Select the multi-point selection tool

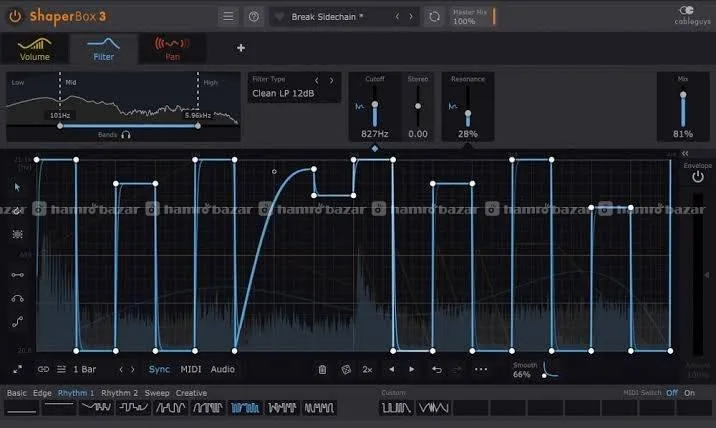click(x=17, y=234)
